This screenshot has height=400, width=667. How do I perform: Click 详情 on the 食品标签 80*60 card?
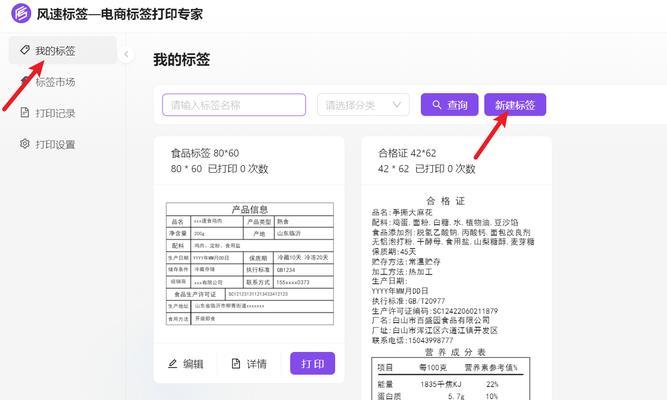[249, 364]
